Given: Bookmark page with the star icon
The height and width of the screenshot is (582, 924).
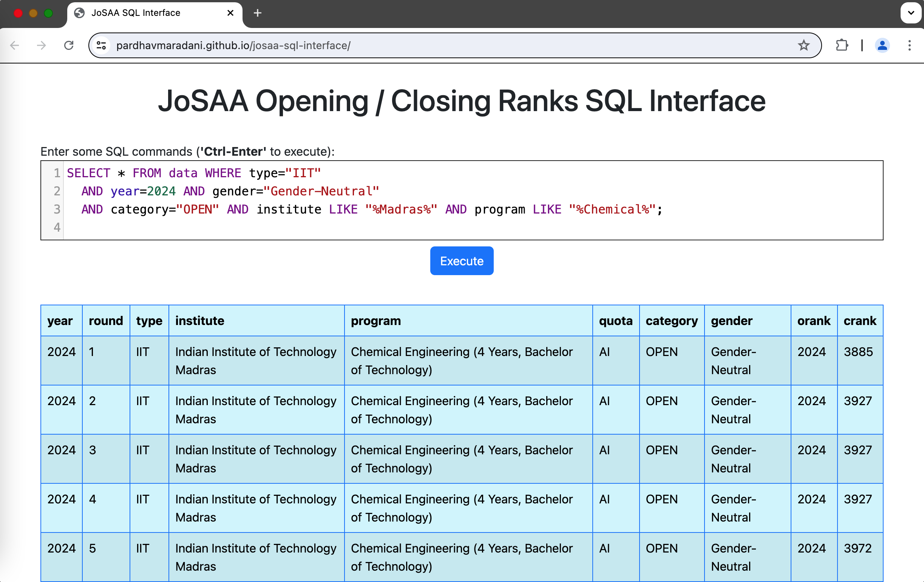Looking at the screenshot, I should (803, 45).
